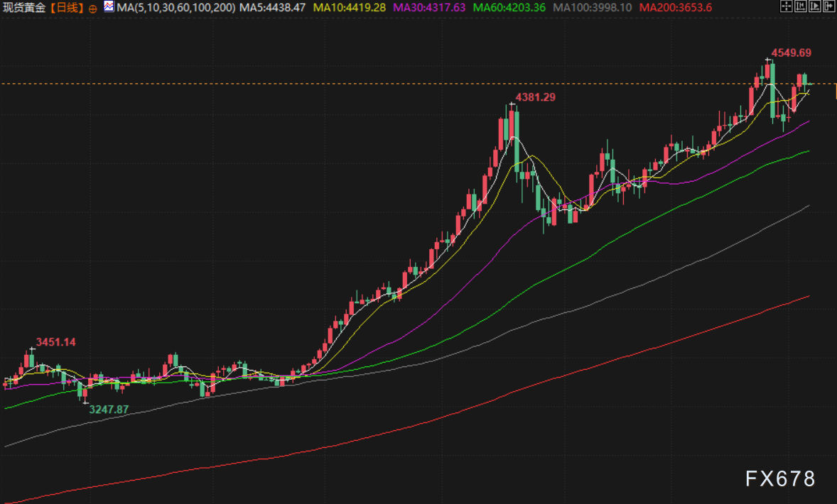Click the yellow MA10 legend label
The width and height of the screenshot is (837, 504).
pos(349,8)
